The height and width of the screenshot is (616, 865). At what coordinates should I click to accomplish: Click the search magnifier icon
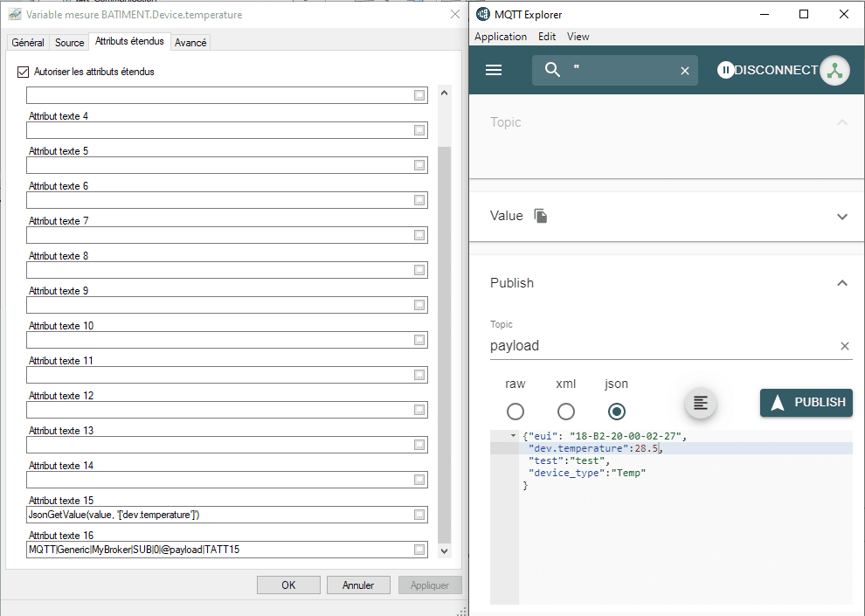552,70
